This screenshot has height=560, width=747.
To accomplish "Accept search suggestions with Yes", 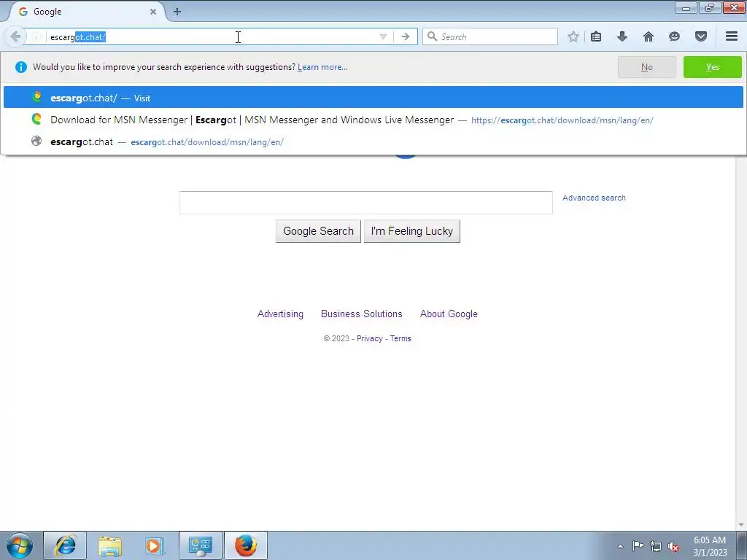I will (x=712, y=67).
